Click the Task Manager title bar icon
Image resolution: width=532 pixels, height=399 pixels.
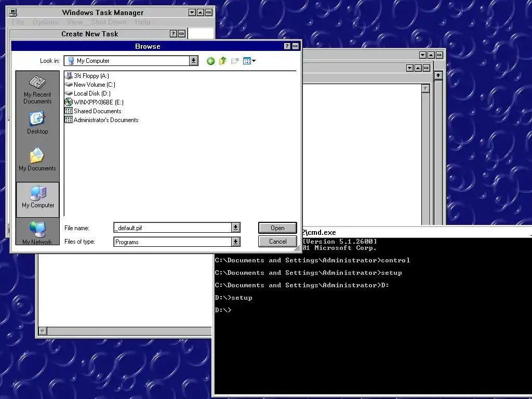(13, 12)
